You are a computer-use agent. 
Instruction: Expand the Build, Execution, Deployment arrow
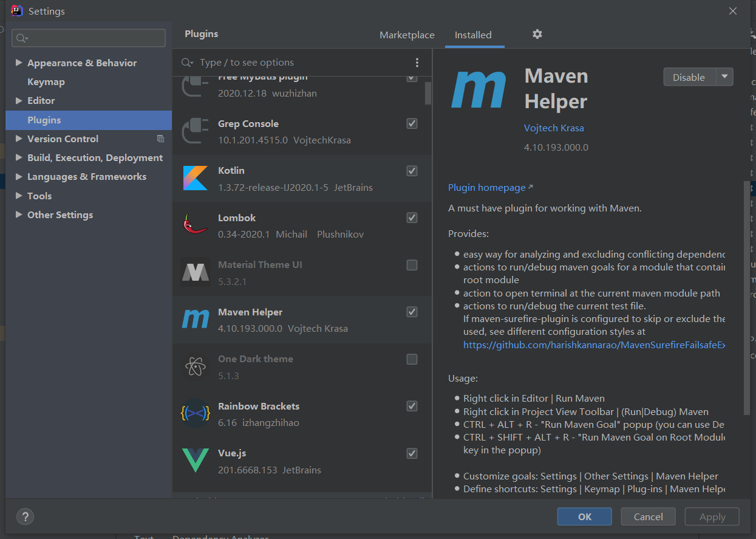(19, 157)
